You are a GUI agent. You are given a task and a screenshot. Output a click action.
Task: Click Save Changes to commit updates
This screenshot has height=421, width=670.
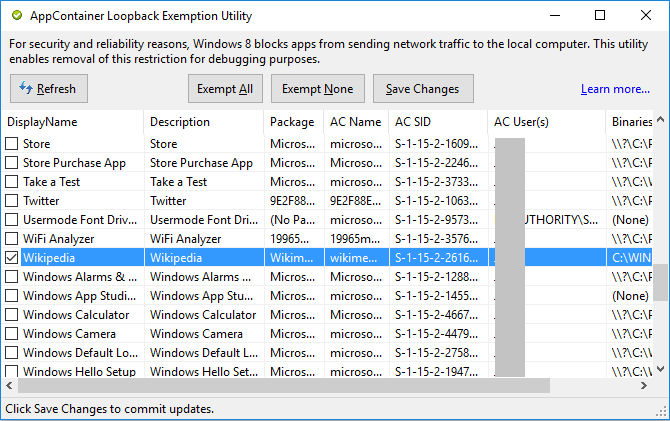click(422, 89)
